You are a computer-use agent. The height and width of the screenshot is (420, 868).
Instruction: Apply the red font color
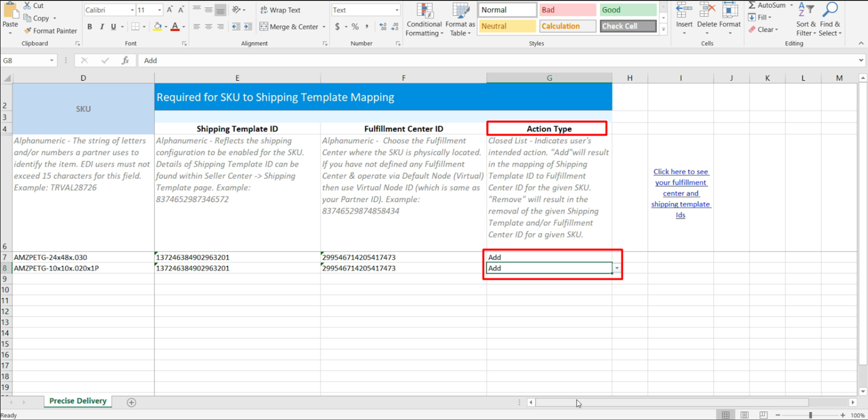[175, 27]
